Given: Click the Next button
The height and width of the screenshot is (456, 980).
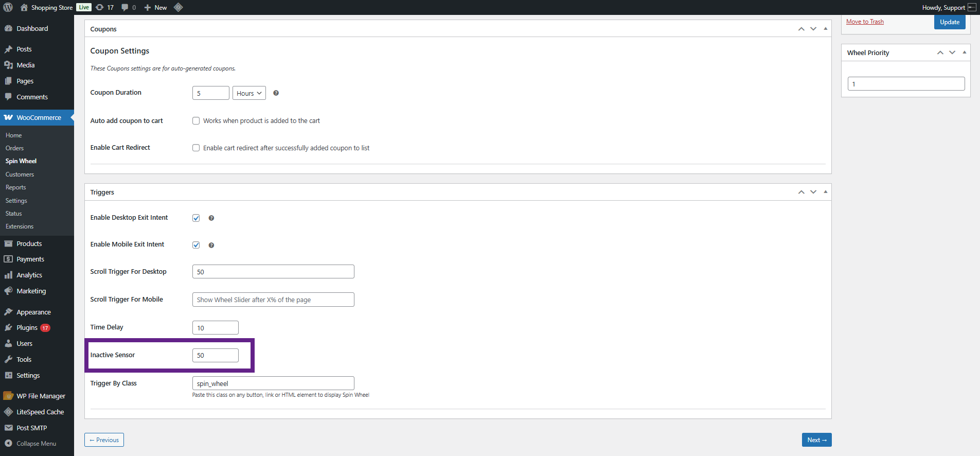Looking at the screenshot, I should point(816,440).
